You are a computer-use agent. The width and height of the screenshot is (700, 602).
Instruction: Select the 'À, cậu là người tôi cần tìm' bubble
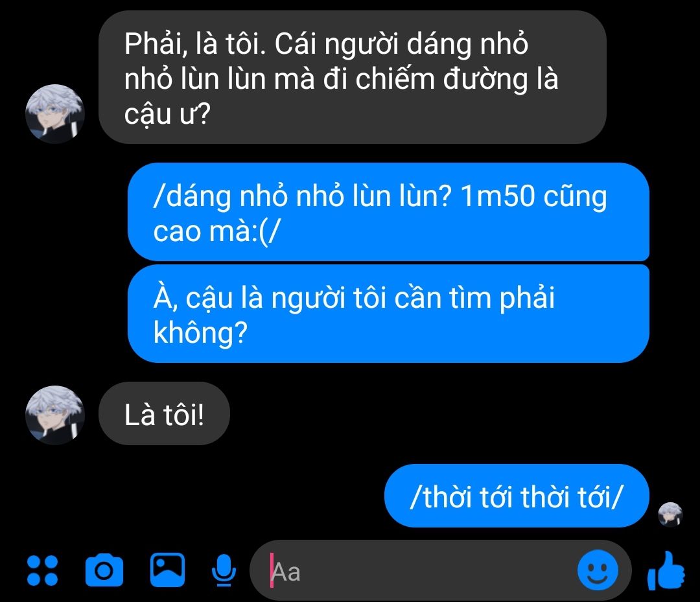pyautogui.click(x=388, y=314)
